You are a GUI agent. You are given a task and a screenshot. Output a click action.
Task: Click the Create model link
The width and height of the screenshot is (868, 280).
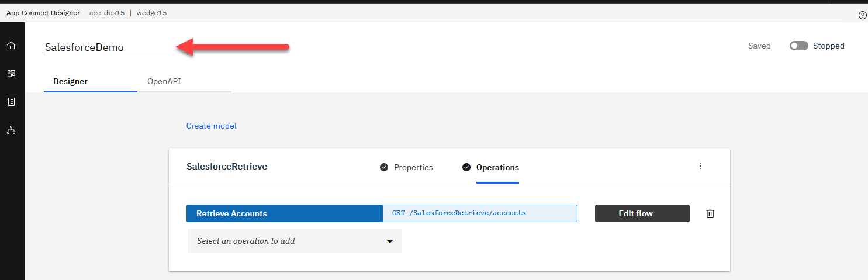[x=212, y=126]
